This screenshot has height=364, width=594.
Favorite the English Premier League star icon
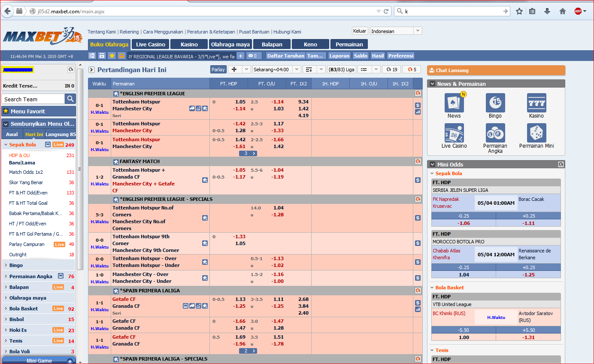(116, 94)
